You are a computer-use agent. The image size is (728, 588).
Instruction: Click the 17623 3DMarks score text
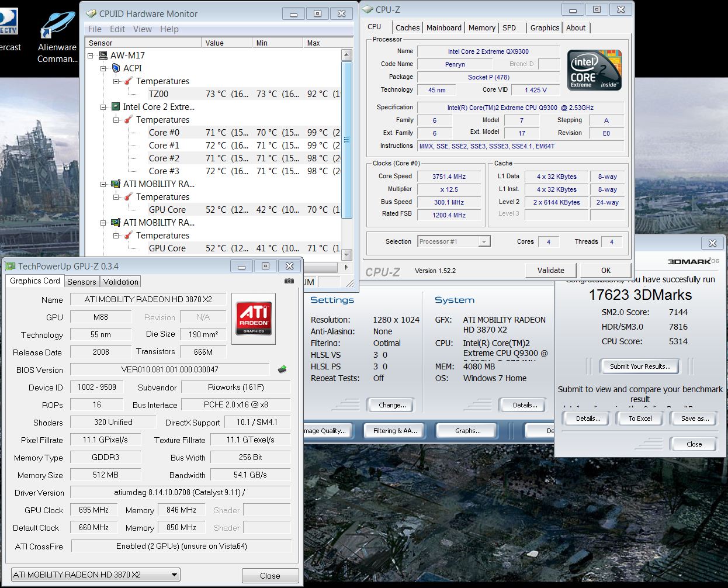[x=640, y=295]
